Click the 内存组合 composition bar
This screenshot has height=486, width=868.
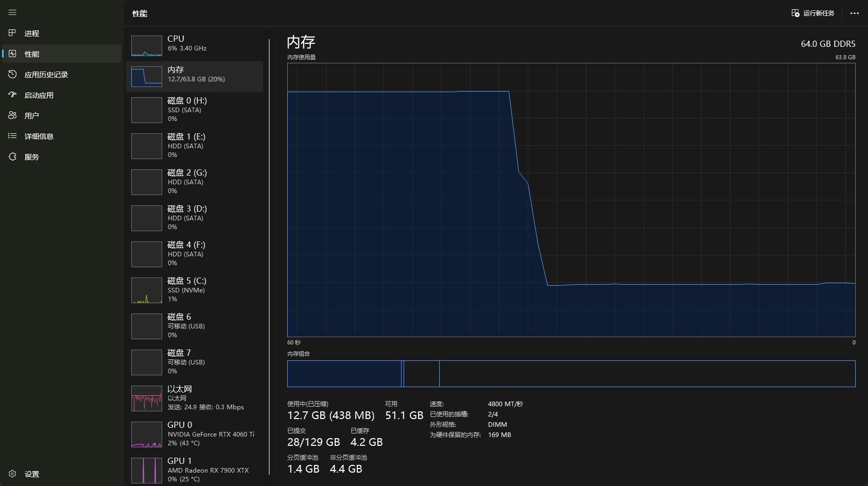(x=571, y=374)
